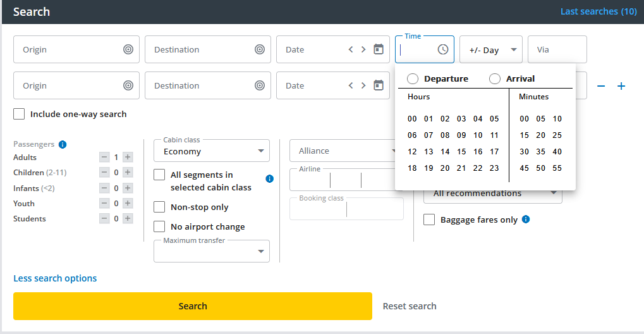Increase Adults passenger count
Viewport: 644px width, 334px height.
(x=128, y=157)
